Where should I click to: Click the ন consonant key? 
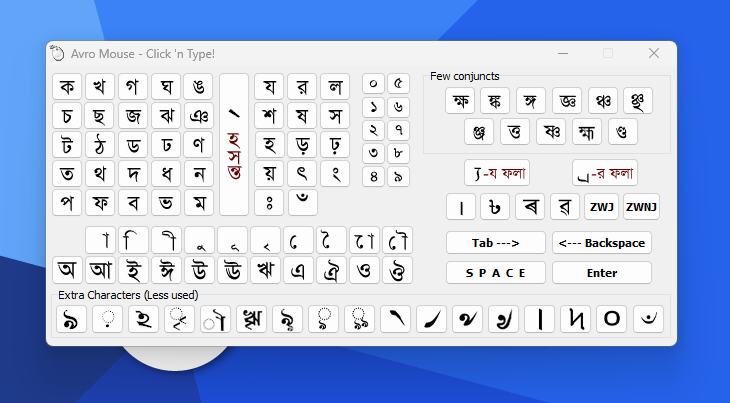[199, 174]
